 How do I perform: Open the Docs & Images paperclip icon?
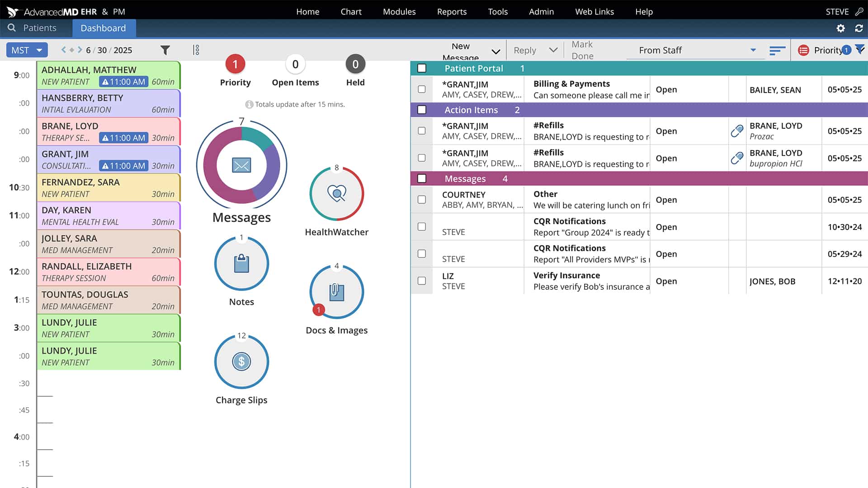[336, 291]
